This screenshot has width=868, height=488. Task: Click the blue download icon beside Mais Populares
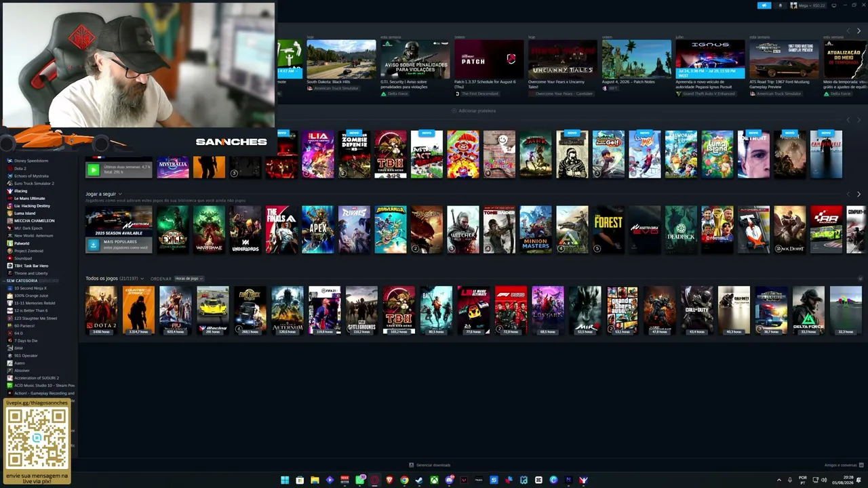click(94, 245)
